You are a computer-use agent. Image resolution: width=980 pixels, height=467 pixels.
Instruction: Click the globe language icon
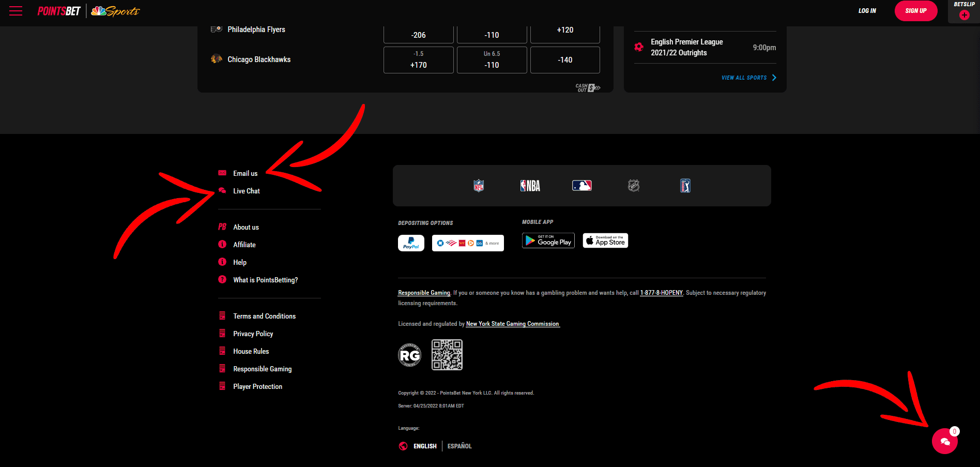coord(403,446)
